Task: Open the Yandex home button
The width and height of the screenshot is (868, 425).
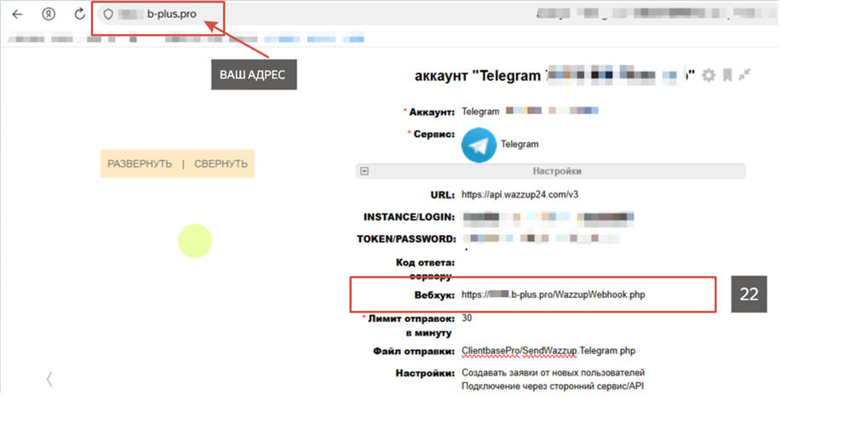Action: point(49,14)
